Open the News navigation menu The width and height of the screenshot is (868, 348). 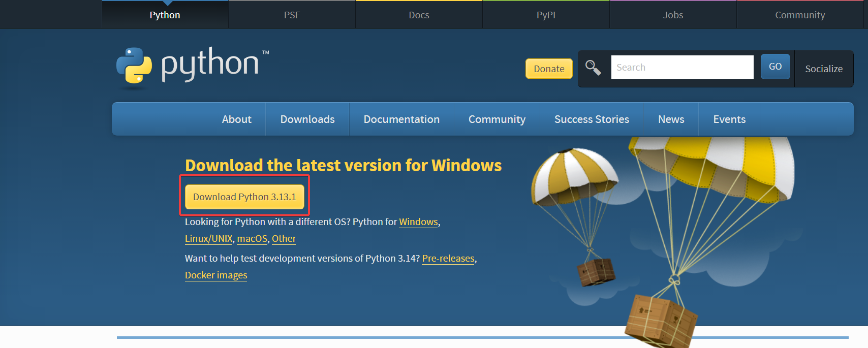tap(671, 119)
